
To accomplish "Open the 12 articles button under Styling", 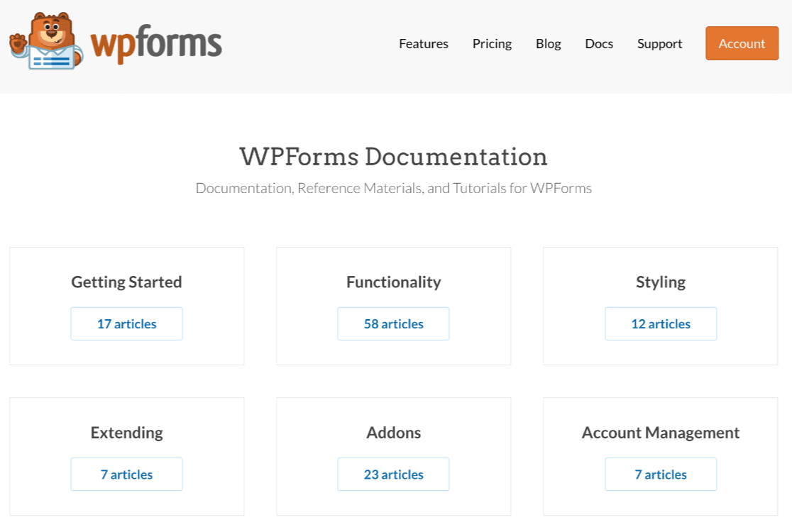I will point(660,323).
